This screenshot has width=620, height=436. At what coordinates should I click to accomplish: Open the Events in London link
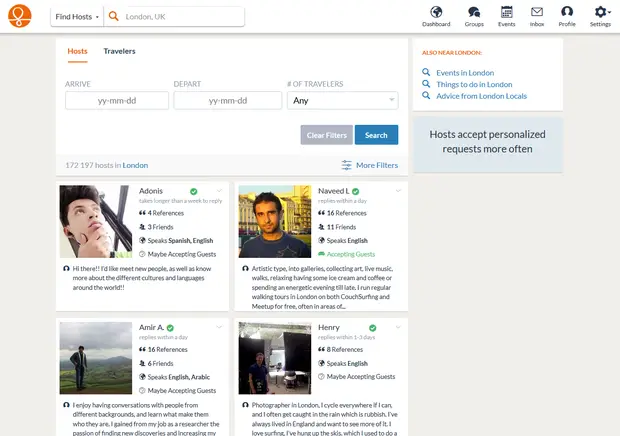464,73
